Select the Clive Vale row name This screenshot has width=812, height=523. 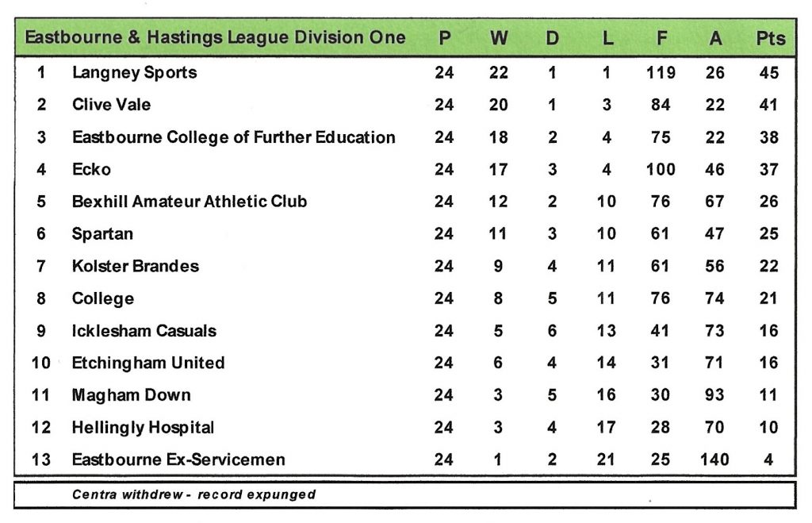[x=111, y=105]
